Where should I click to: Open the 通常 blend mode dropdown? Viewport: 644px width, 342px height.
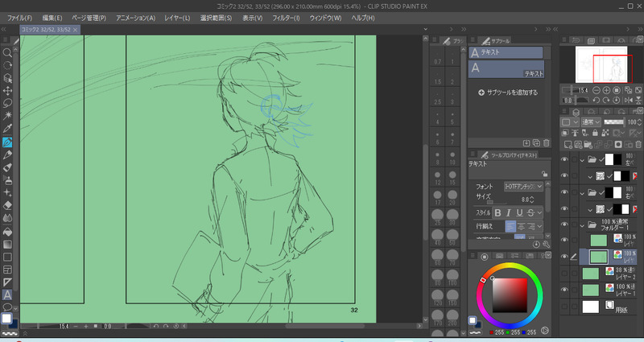(591, 122)
